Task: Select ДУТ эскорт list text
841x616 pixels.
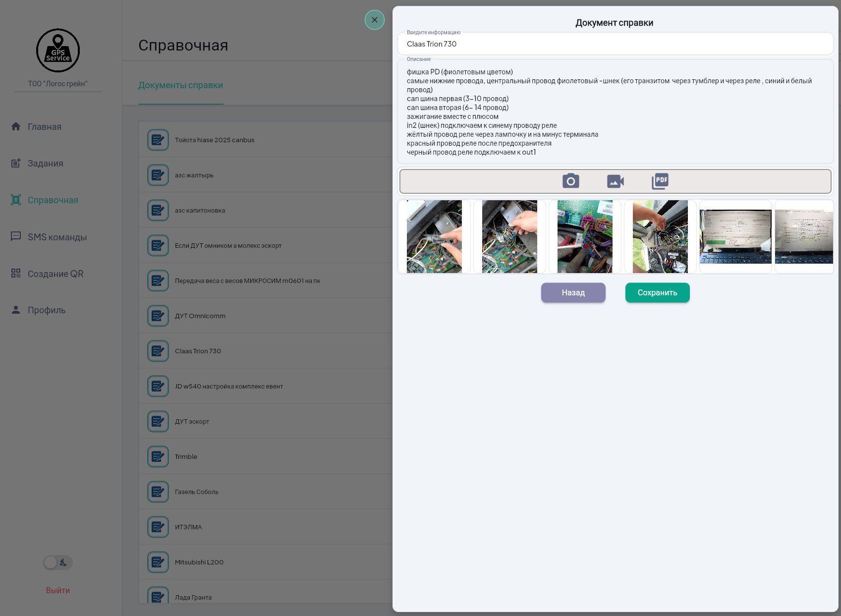Action: point(192,422)
